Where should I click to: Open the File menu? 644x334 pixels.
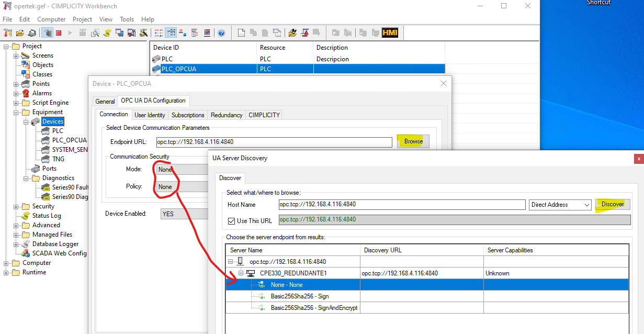(x=7, y=19)
